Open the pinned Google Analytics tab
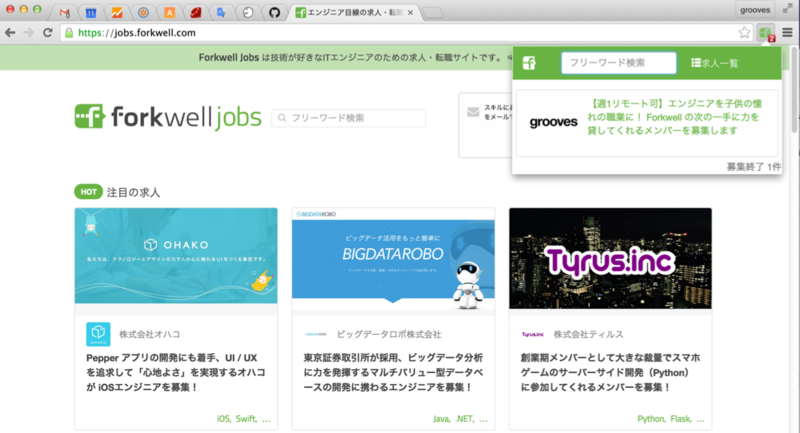The width and height of the screenshot is (800, 433). (x=117, y=12)
